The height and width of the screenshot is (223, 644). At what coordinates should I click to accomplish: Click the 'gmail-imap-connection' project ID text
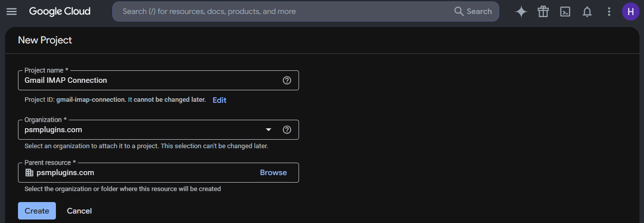(x=90, y=100)
